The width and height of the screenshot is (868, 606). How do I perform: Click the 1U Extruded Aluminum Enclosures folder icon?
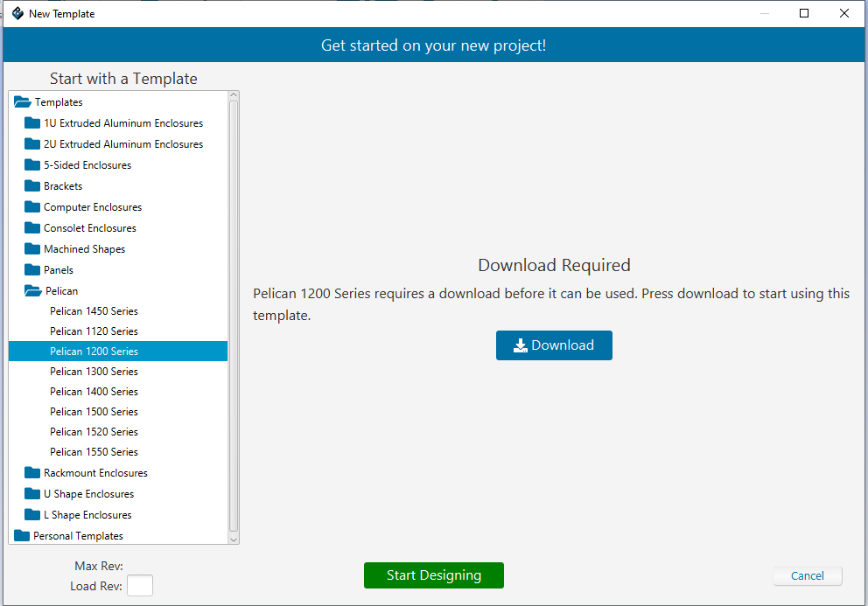tap(32, 123)
